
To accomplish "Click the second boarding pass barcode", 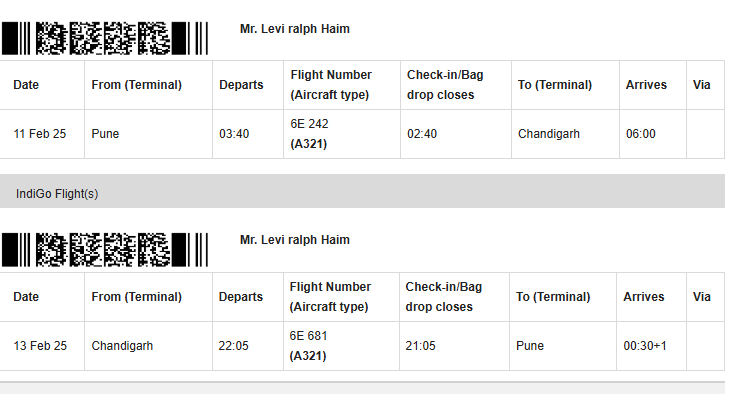I will tap(105, 250).
